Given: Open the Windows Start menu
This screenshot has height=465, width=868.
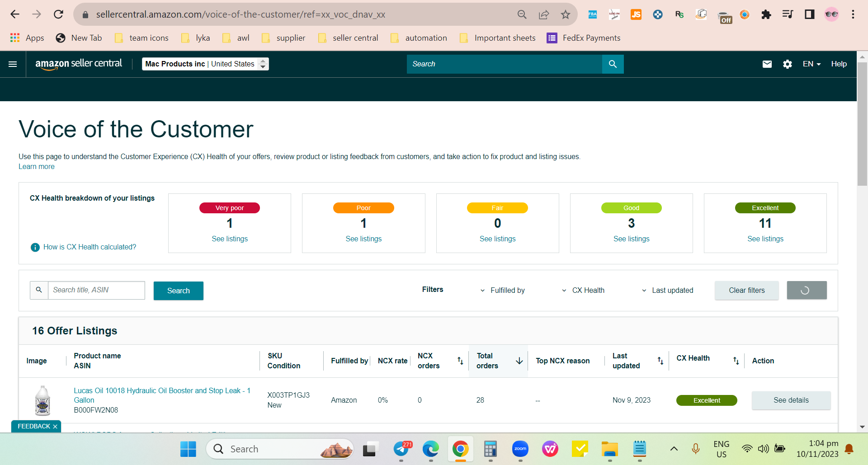Looking at the screenshot, I should (x=188, y=449).
